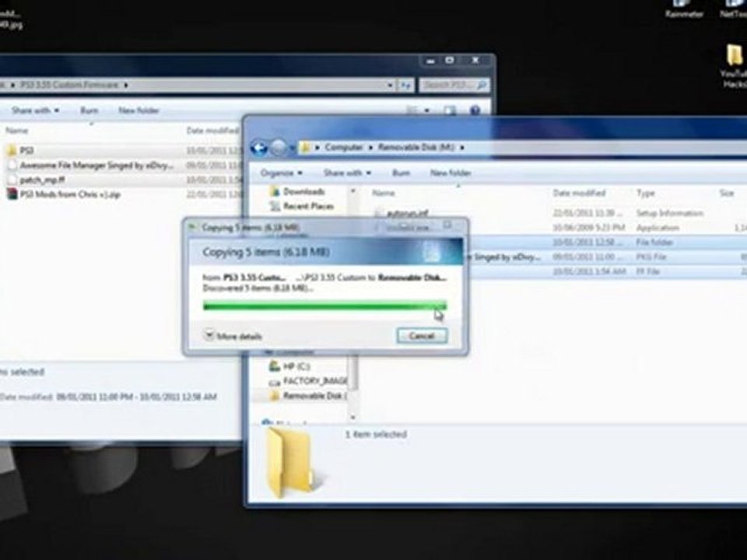Viewport: 747px width, 560px height.
Task: Go forward in the Removable Disk window
Action: (279, 148)
